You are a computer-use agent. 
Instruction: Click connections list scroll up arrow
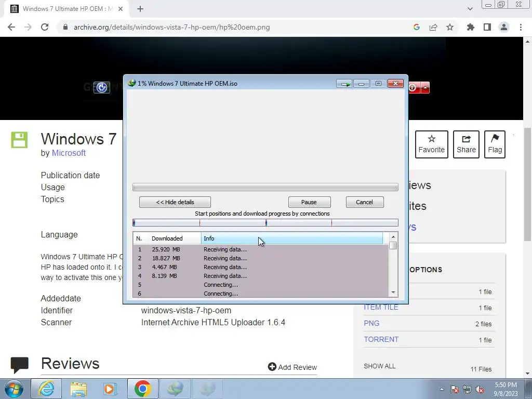point(393,237)
